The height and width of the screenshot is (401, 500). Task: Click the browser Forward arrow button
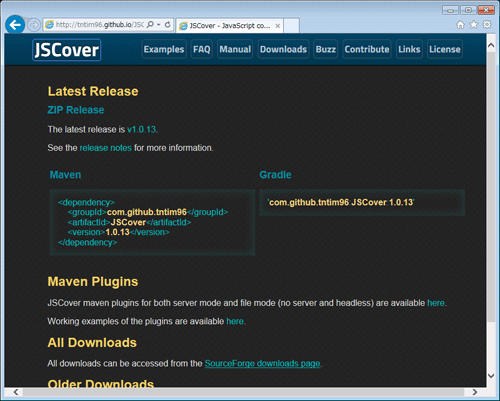[34, 25]
